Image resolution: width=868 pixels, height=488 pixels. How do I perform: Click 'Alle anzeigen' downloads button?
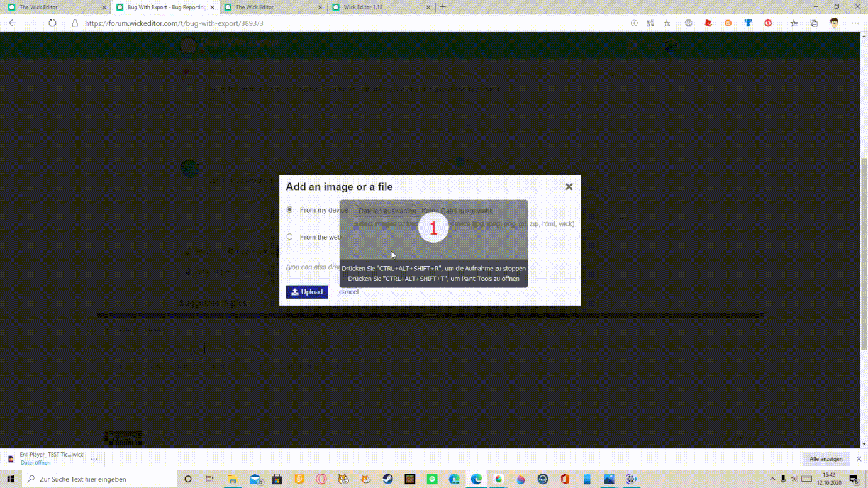[826, 459]
